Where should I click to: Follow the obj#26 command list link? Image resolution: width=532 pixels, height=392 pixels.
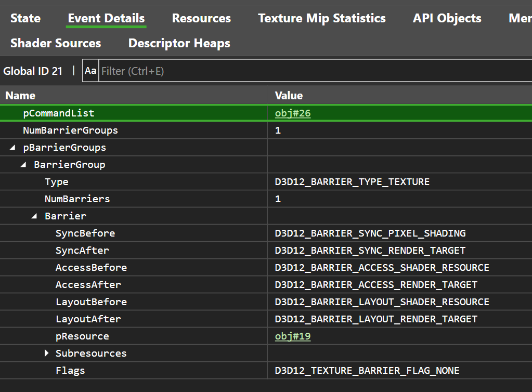point(293,113)
